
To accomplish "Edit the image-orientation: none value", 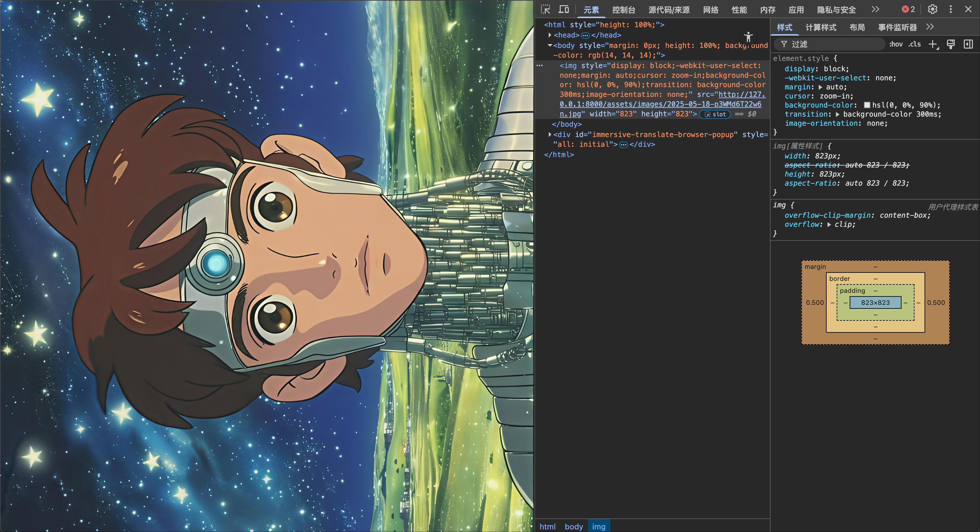I will pyautogui.click(x=875, y=123).
